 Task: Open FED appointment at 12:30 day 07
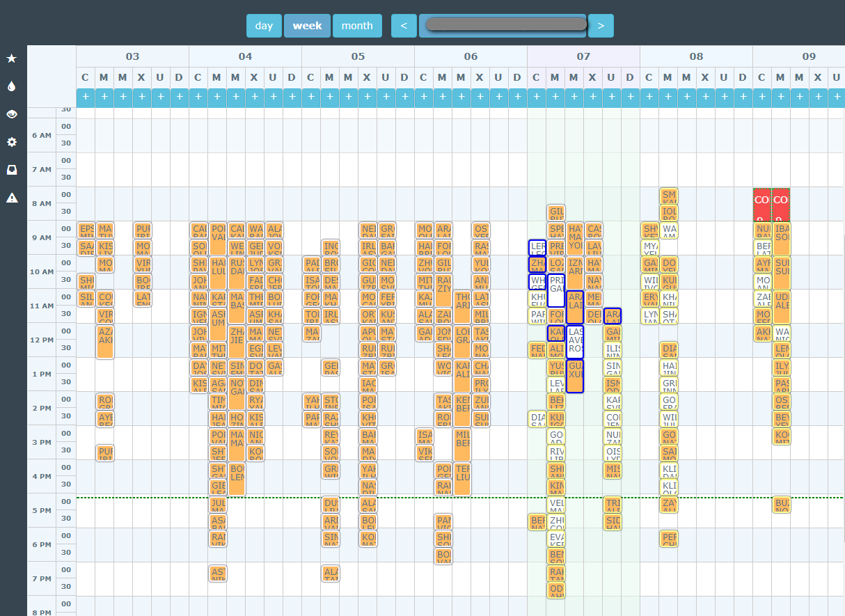tap(537, 350)
